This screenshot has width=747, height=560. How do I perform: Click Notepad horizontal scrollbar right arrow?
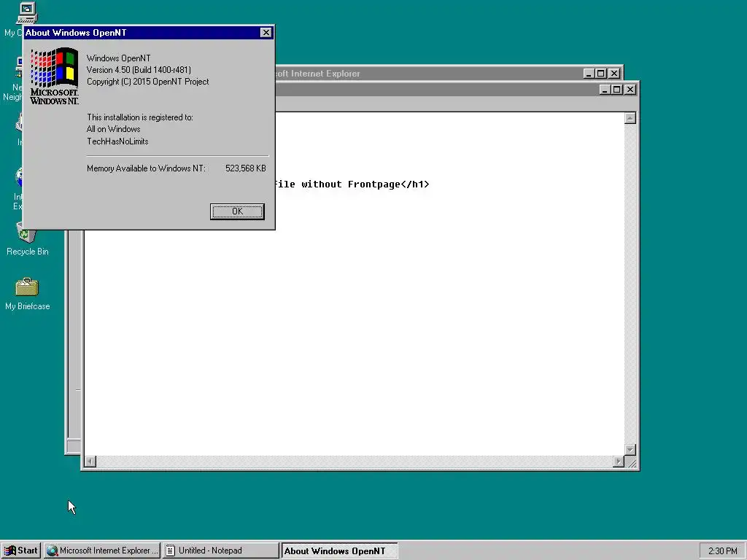coord(619,462)
